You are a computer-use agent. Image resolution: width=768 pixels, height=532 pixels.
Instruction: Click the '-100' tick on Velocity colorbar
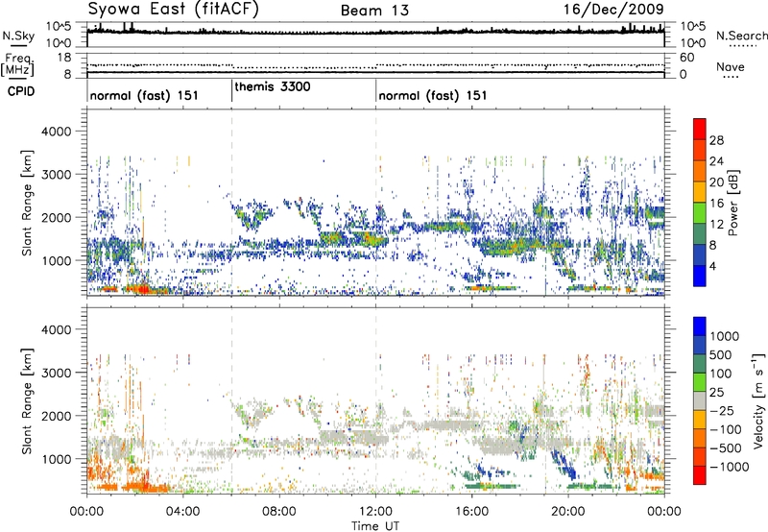point(726,429)
